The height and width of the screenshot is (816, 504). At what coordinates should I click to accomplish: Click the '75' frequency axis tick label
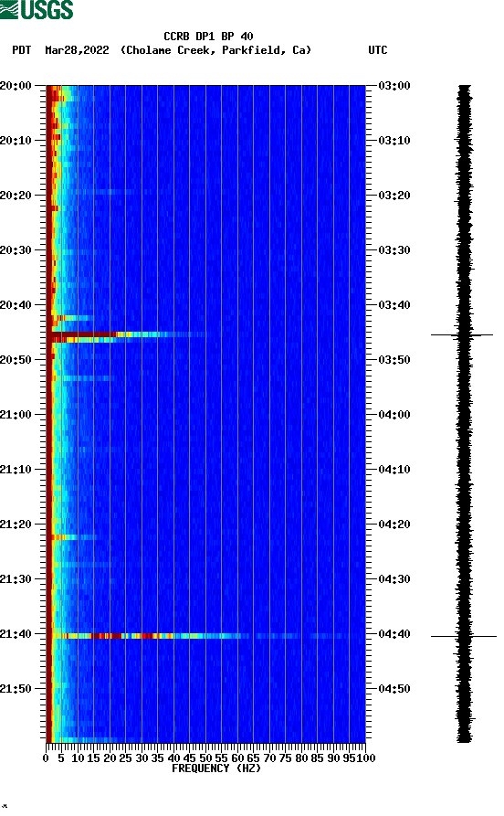pyautogui.click(x=286, y=758)
